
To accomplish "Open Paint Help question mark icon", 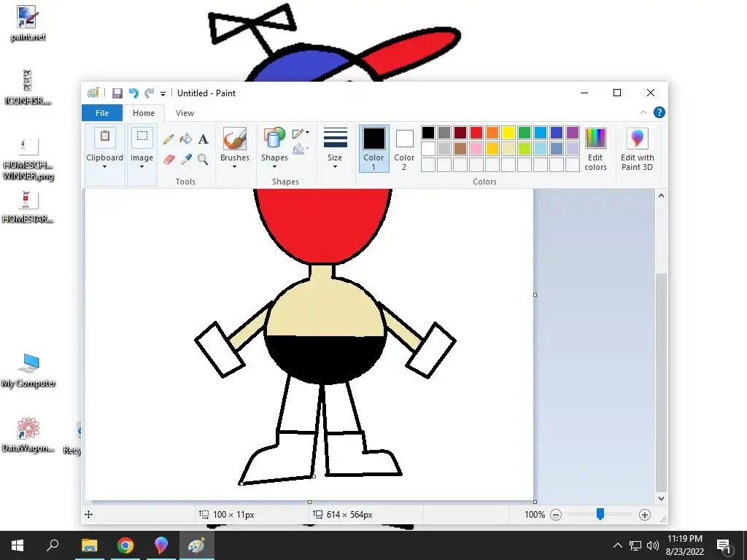I will click(x=659, y=112).
